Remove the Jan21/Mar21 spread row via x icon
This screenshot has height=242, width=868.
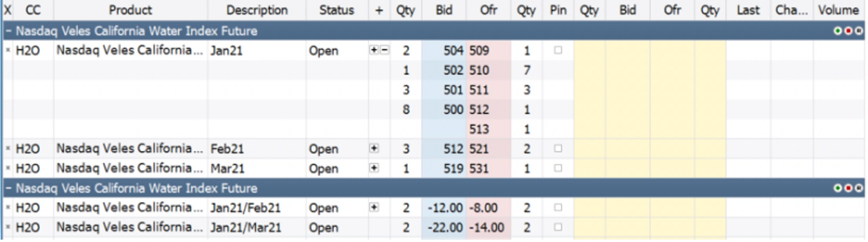[8, 227]
